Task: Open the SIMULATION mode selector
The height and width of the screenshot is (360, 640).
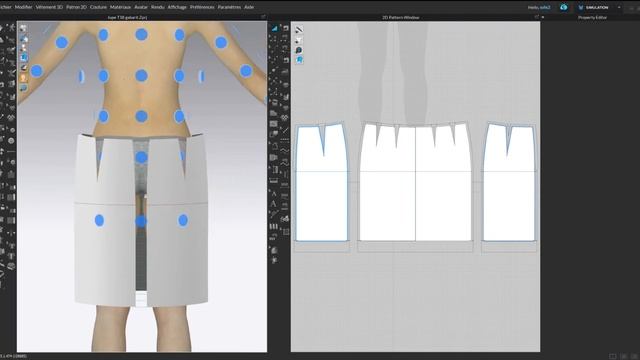Action: [594, 7]
